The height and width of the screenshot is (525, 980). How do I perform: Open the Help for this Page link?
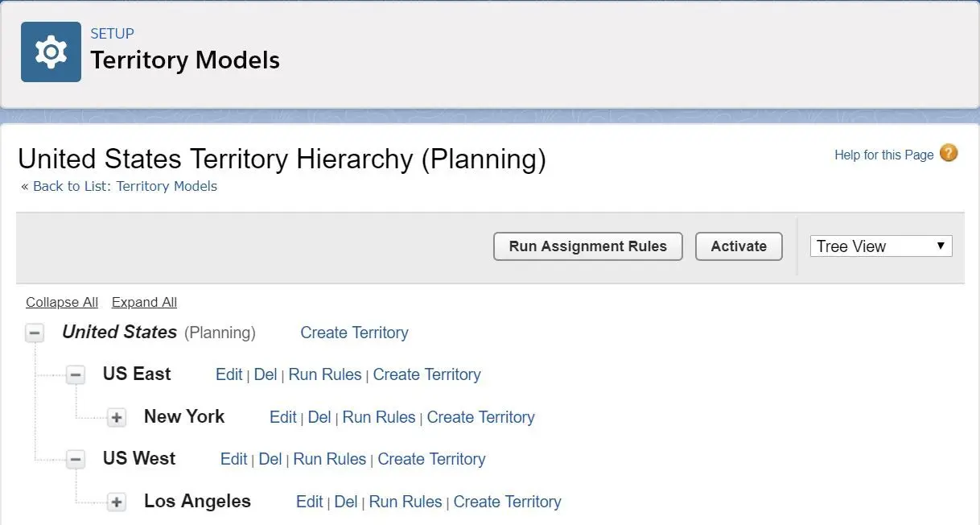(883, 155)
